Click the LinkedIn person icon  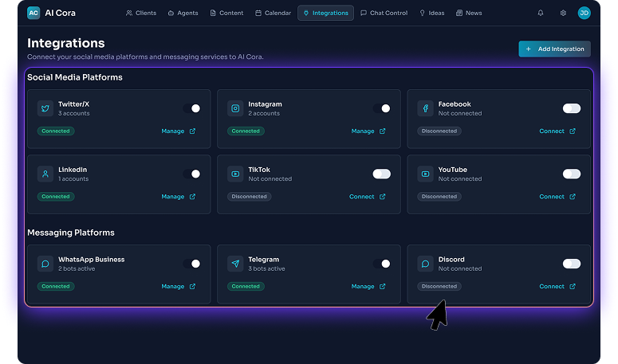pyautogui.click(x=45, y=174)
